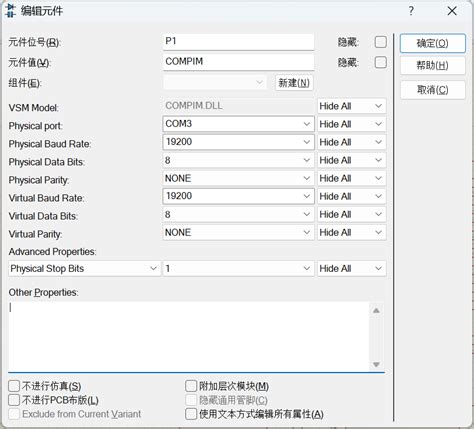Open Hide All dropdown for Virtual Data Bits
The image size is (474, 429).
click(352, 214)
